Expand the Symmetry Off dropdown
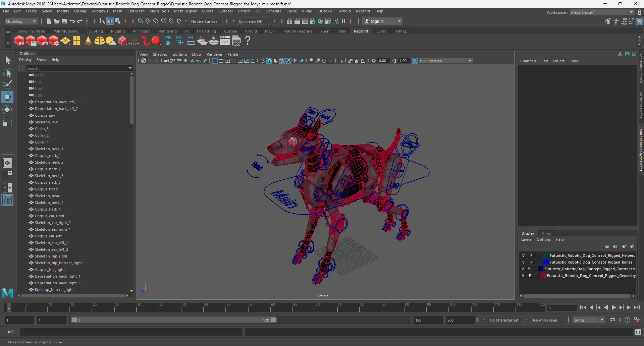 [254, 21]
